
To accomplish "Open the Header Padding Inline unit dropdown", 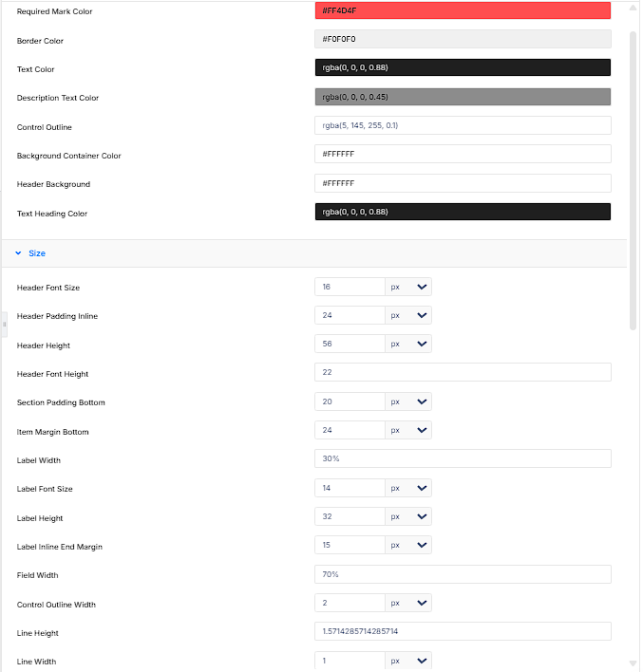I will pos(408,315).
